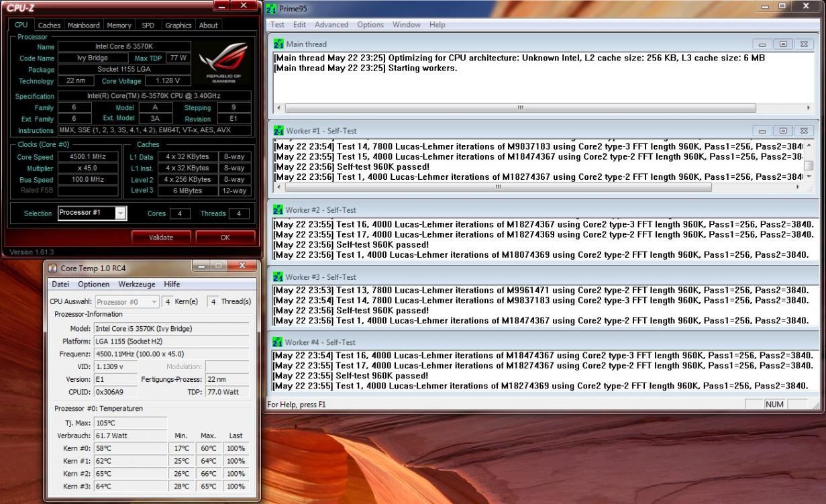Switch to the Mainboard tab in CPU-Z

[x=83, y=26]
